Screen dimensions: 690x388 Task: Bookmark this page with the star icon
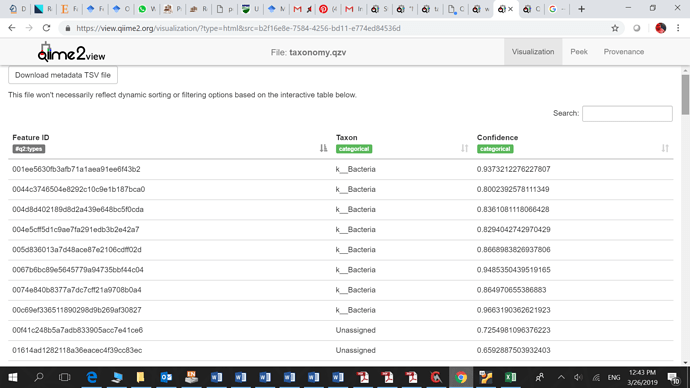pos(615,28)
